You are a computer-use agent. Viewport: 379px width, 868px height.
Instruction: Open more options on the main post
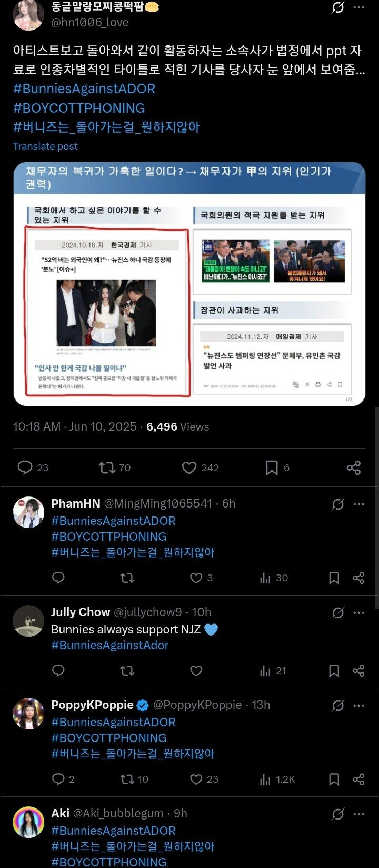359,7
